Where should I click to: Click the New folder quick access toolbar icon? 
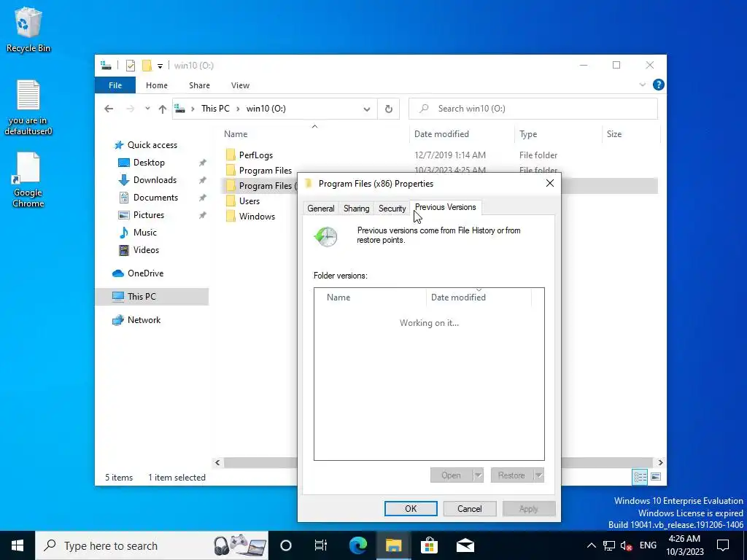(x=147, y=66)
